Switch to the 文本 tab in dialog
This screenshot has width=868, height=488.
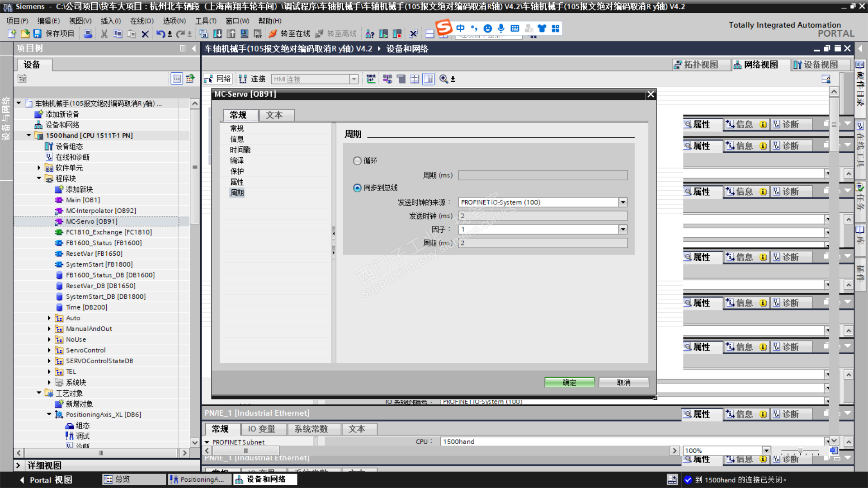tap(274, 115)
